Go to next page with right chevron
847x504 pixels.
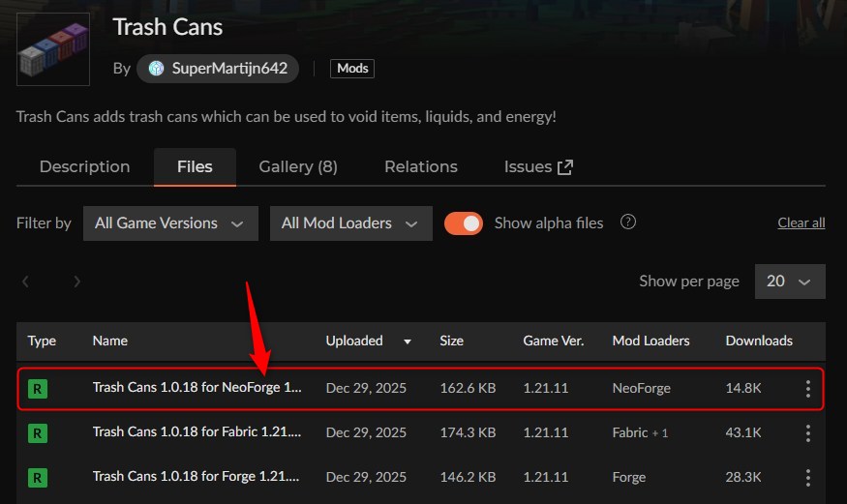76,282
